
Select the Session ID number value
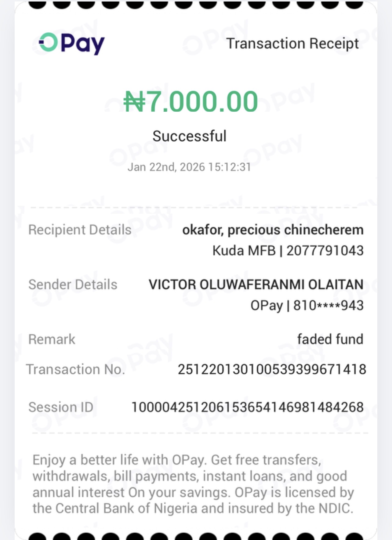[x=247, y=407]
